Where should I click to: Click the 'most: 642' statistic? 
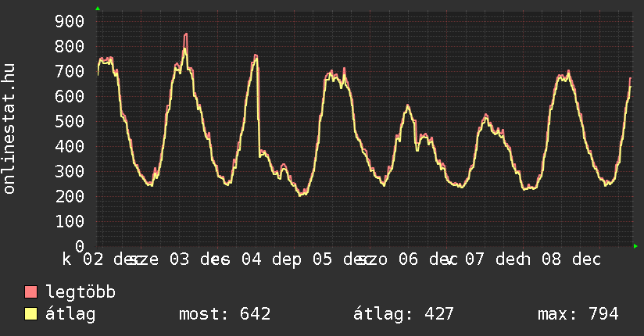point(225,315)
